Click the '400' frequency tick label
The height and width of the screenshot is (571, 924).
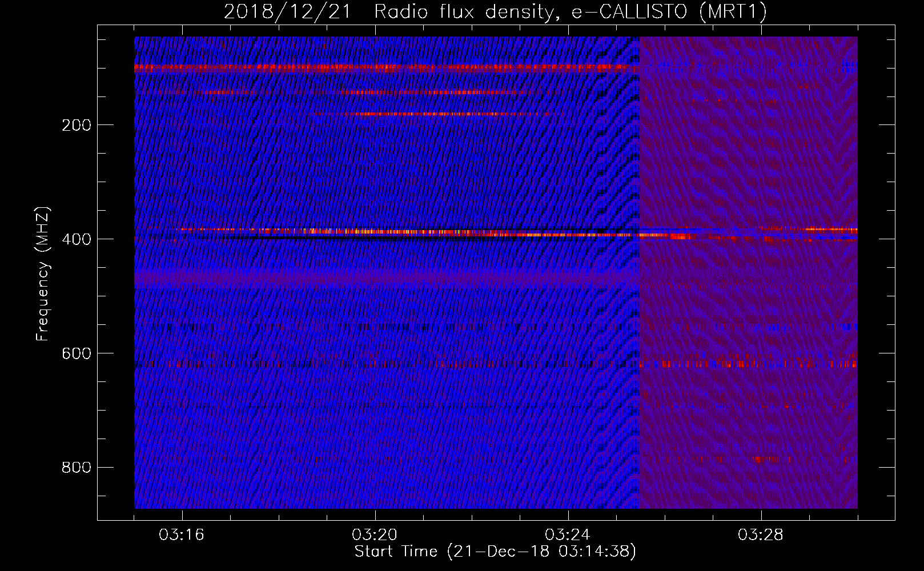click(77, 239)
